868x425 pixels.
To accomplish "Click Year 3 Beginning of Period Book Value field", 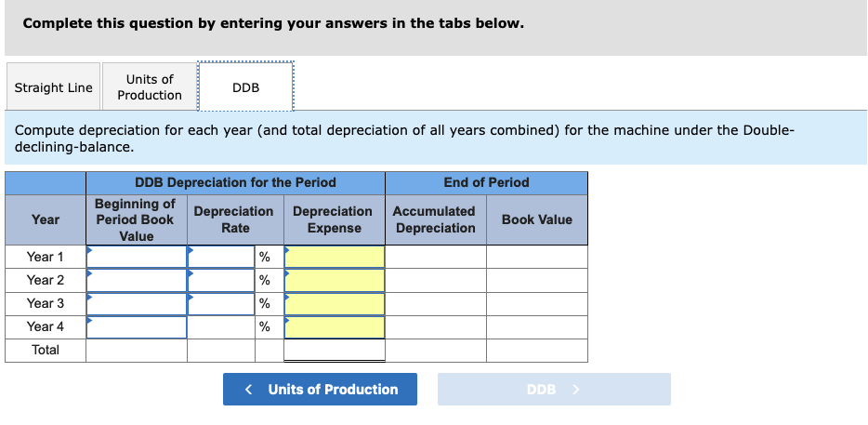I will (x=137, y=303).
